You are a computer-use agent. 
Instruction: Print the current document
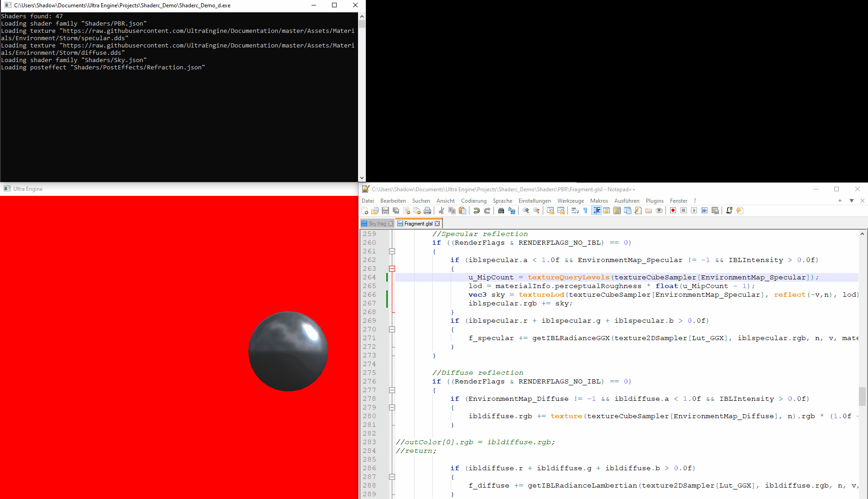427,210
